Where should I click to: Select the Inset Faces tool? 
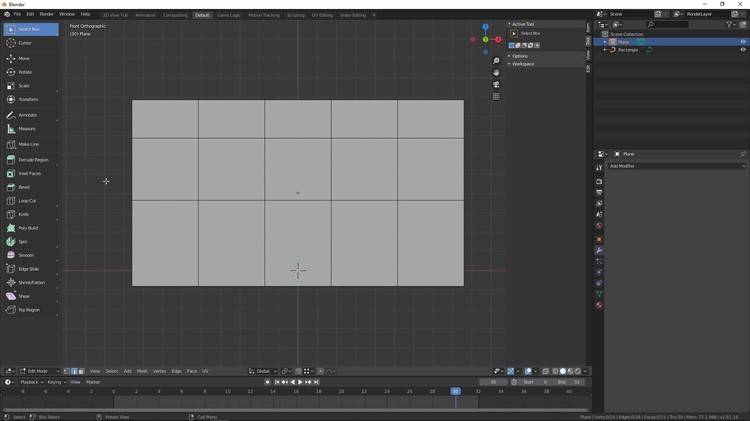click(x=29, y=173)
